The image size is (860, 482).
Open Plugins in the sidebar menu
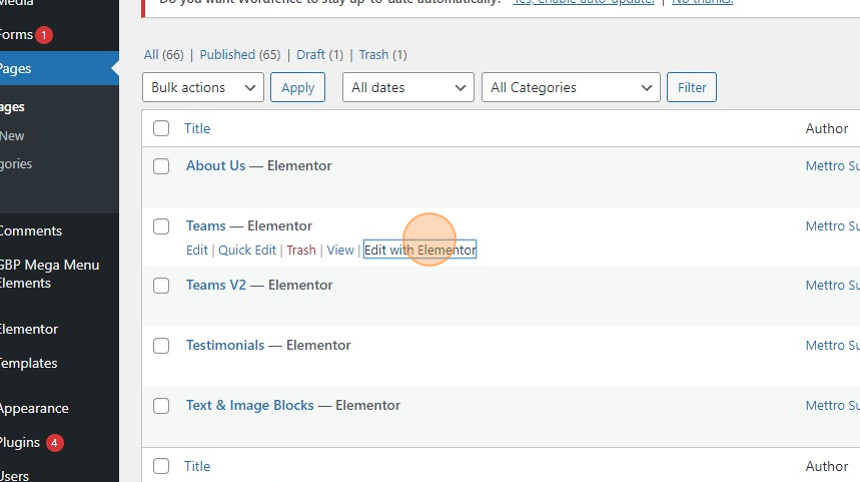[20, 443]
